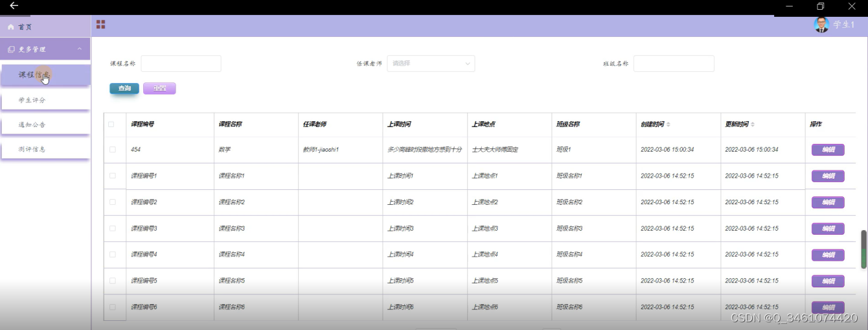Open the 学生1 user avatar
The height and width of the screenshot is (330, 868).
[x=821, y=25]
